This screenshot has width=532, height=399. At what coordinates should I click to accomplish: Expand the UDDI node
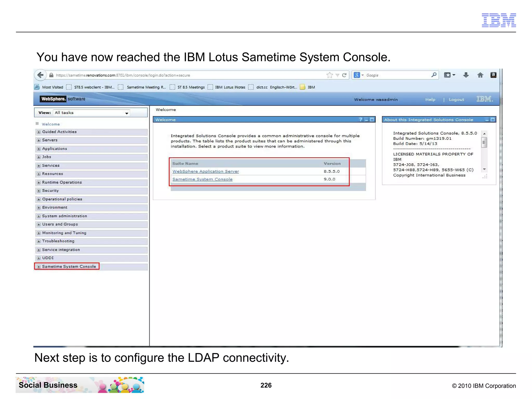39,258
